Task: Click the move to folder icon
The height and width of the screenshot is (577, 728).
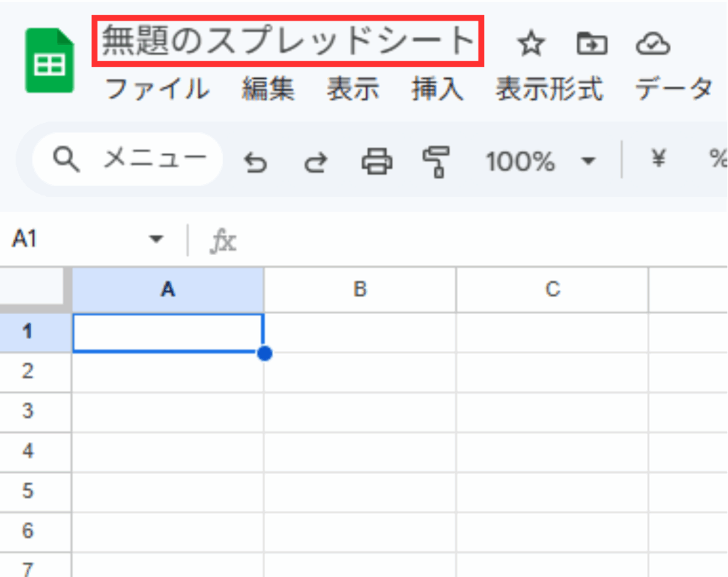Action: pyautogui.click(x=591, y=45)
